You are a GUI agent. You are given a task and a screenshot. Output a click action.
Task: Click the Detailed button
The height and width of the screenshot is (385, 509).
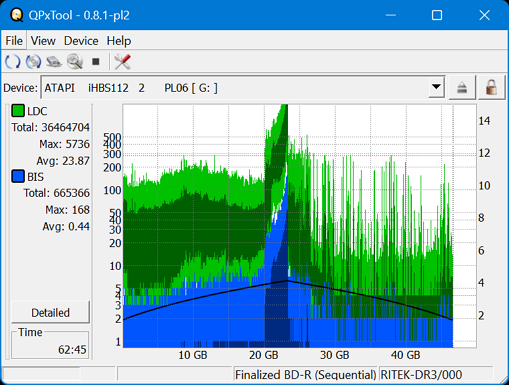(x=50, y=312)
